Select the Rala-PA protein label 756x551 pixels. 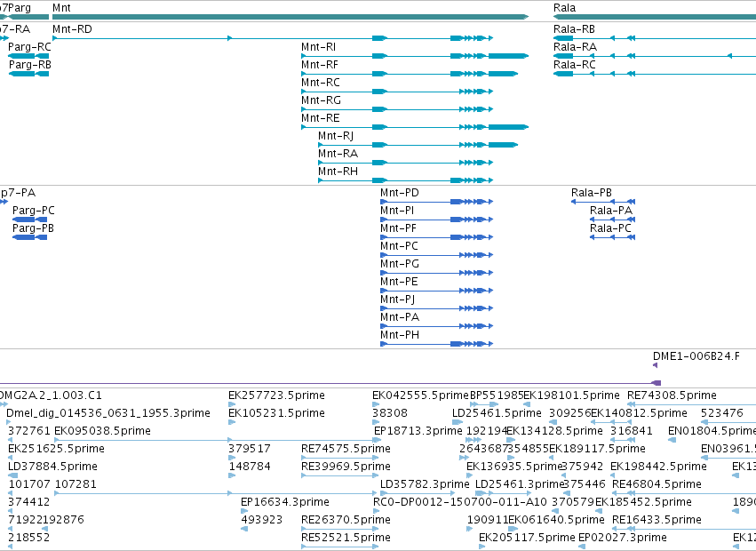click(x=611, y=211)
